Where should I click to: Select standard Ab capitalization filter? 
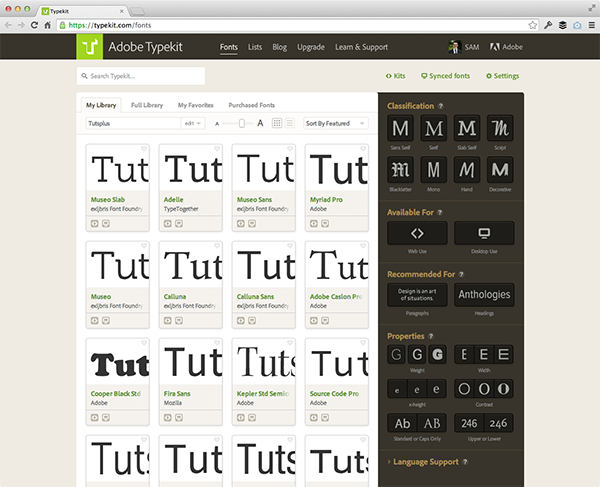click(x=402, y=423)
